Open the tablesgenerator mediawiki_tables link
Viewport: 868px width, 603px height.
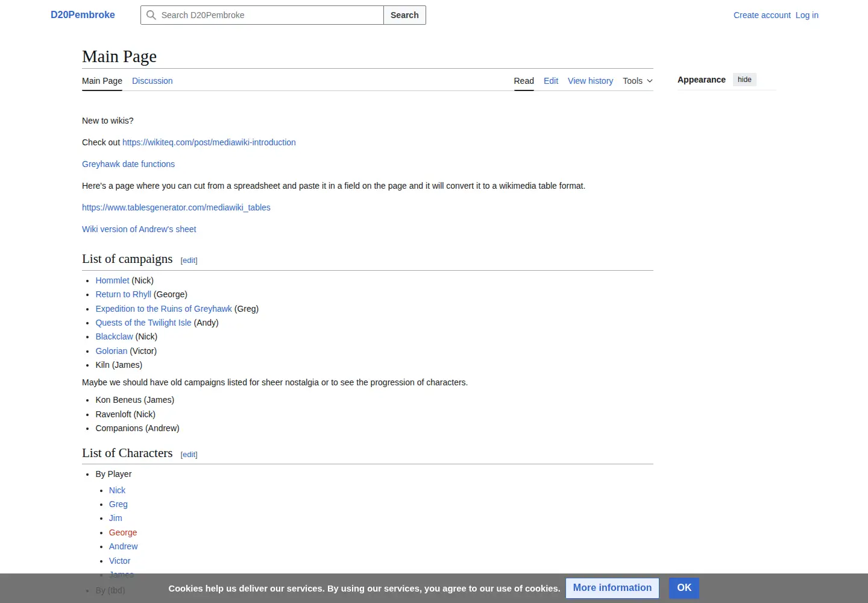176,207
